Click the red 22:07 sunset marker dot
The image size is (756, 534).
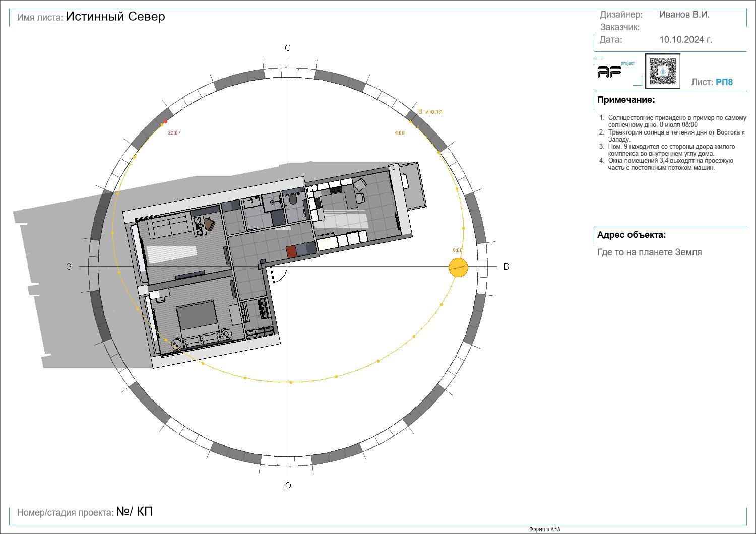click(166, 121)
